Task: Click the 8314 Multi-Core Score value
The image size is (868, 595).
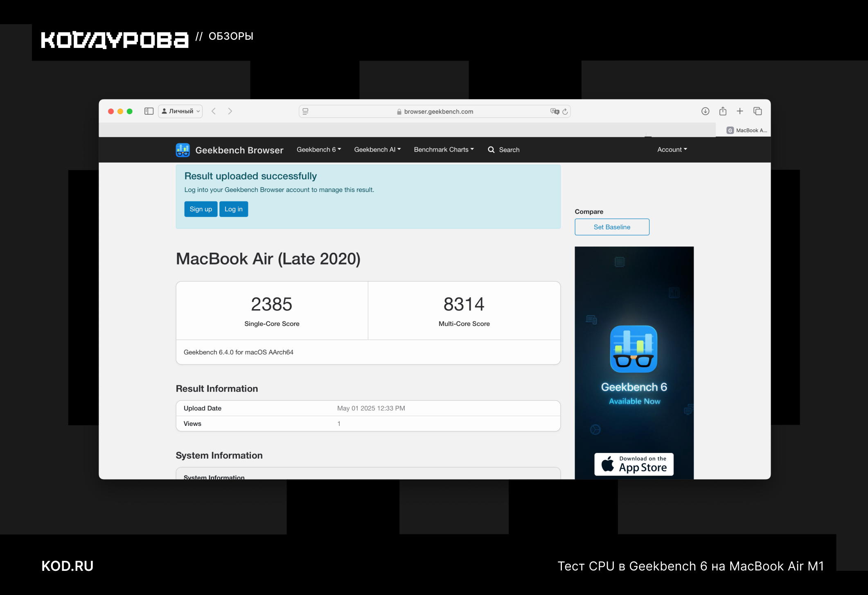Action: pyautogui.click(x=464, y=304)
